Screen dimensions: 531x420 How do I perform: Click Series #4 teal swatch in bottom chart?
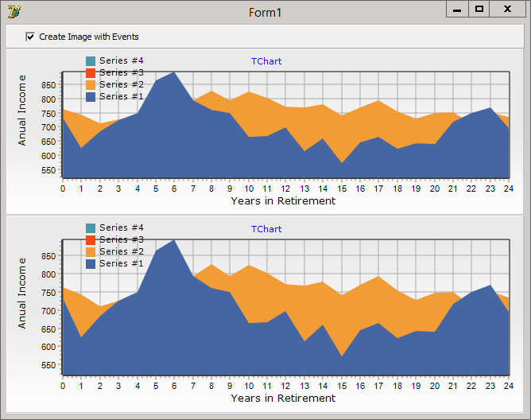tap(91, 227)
